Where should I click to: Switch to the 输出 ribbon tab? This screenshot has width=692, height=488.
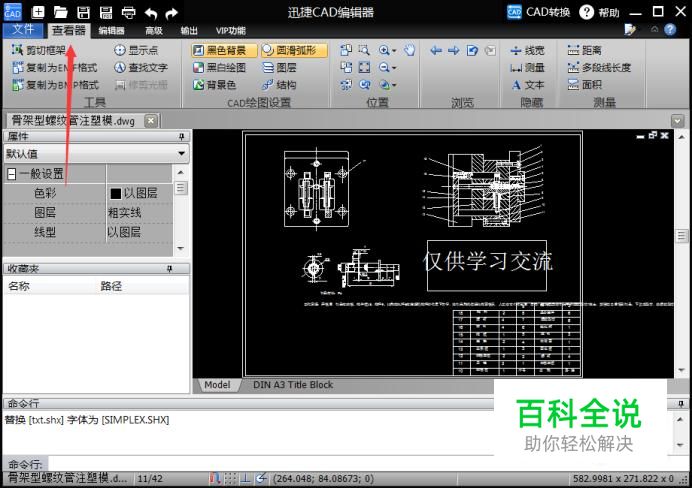(x=189, y=30)
